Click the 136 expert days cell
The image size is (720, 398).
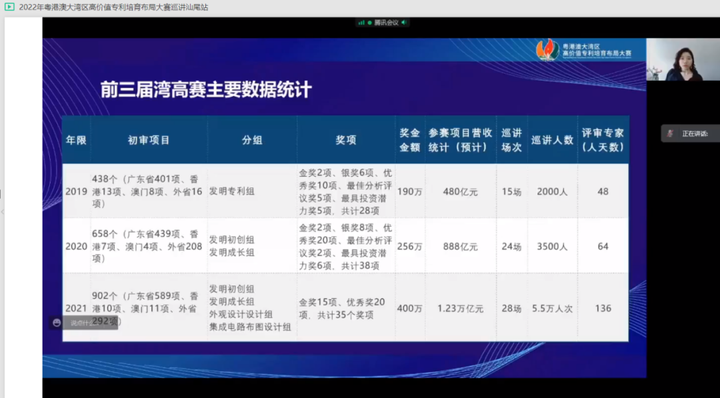[x=603, y=308]
